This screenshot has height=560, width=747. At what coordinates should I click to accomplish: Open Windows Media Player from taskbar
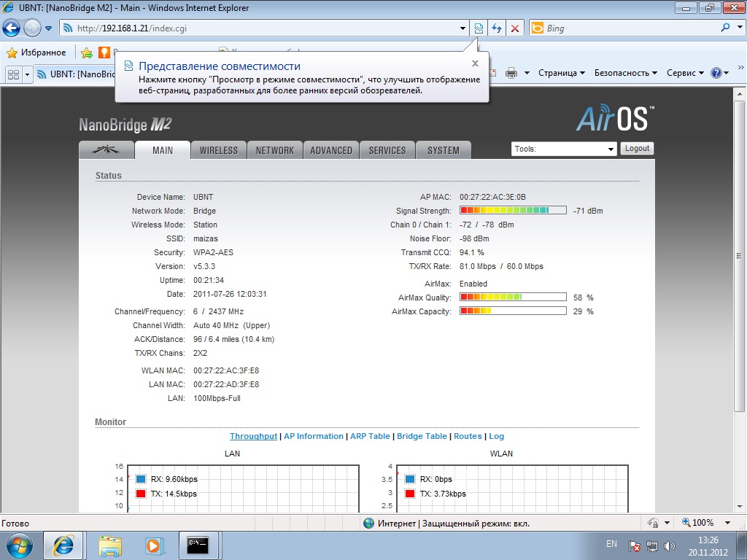pyautogui.click(x=153, y=545)
